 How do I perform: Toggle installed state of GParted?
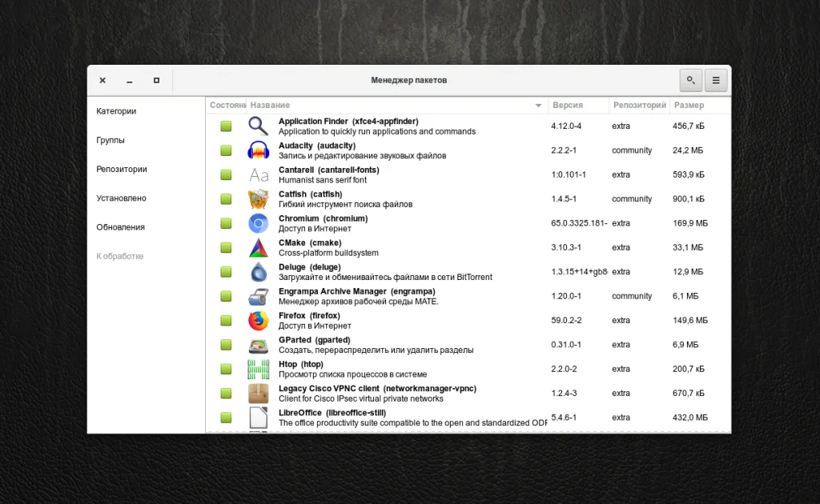coord(226,345)
